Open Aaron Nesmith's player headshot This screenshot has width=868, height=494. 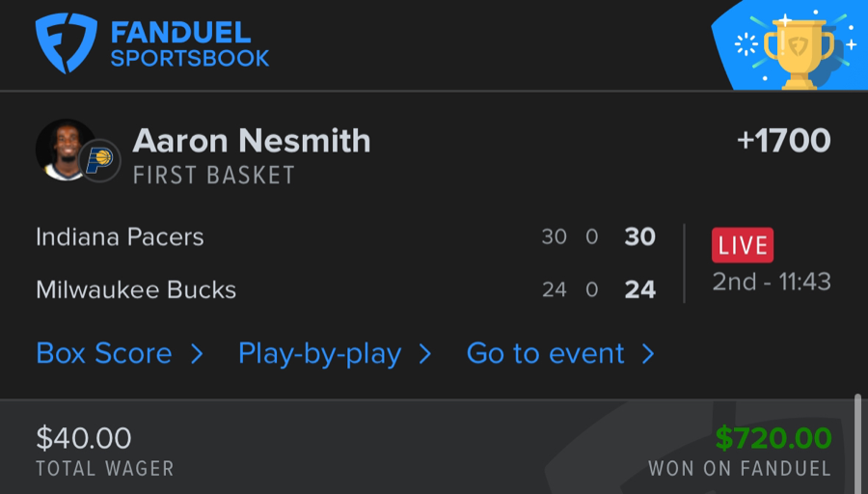(x=64, y=150)
